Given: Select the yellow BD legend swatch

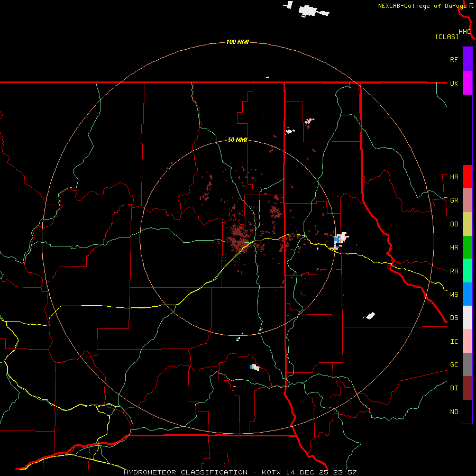Looking at the screenshot, I should [467, 224].
